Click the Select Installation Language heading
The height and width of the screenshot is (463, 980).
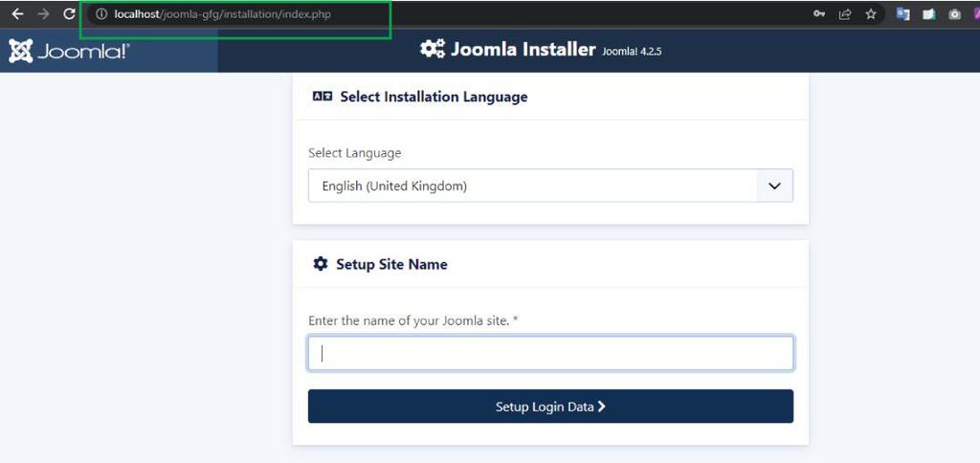[434, 97]
